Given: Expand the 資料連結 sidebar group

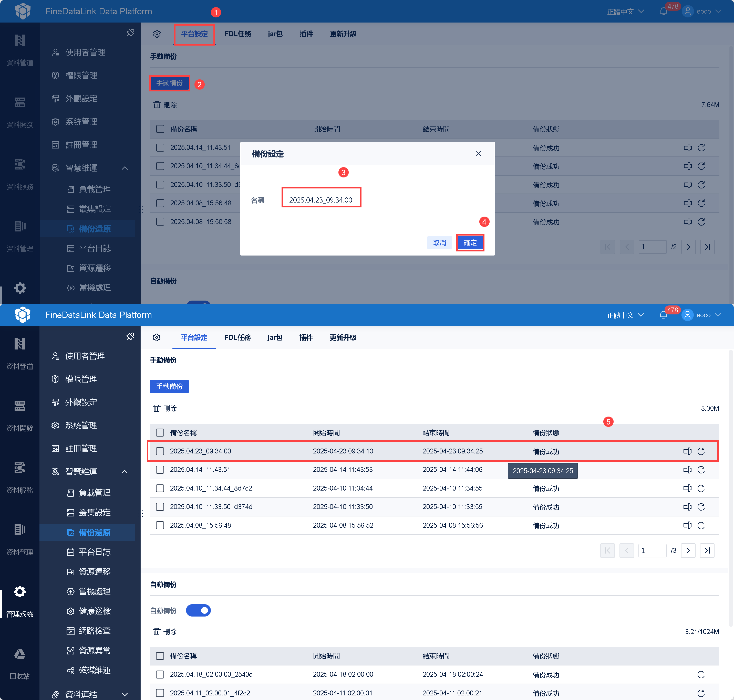Looking at the screenshot, I should click(125, 694).
